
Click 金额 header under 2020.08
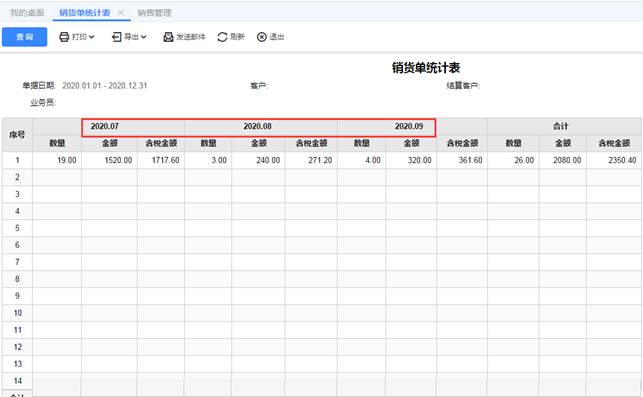coord(259,143)
